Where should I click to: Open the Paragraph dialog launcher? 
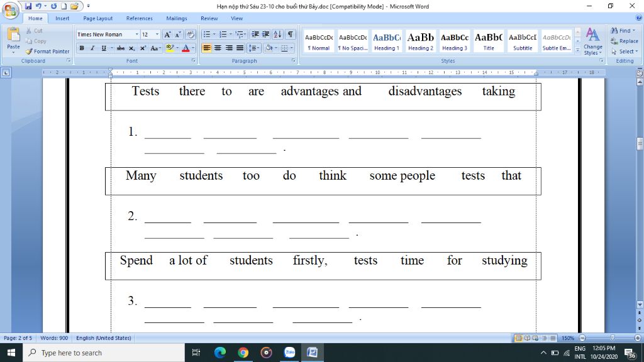click(294, 60)
